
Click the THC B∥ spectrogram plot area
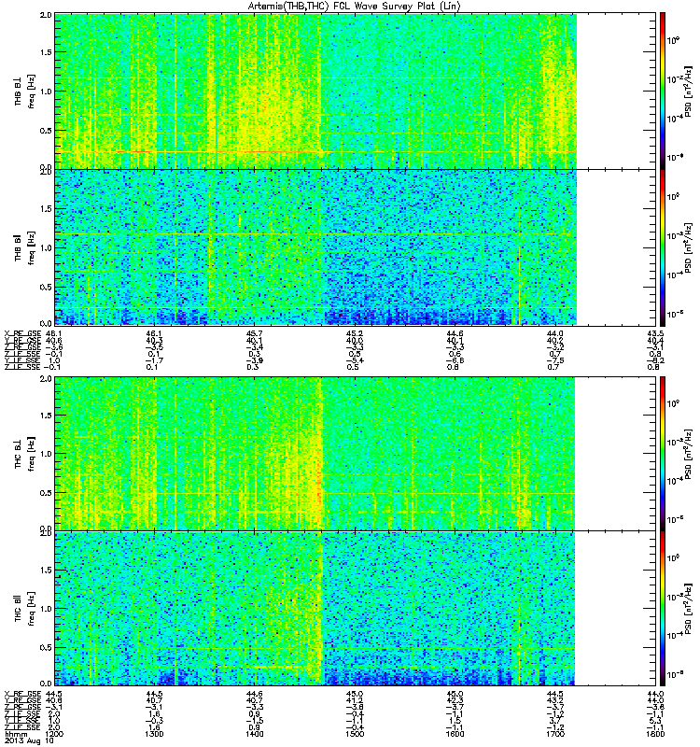point(356,609)
